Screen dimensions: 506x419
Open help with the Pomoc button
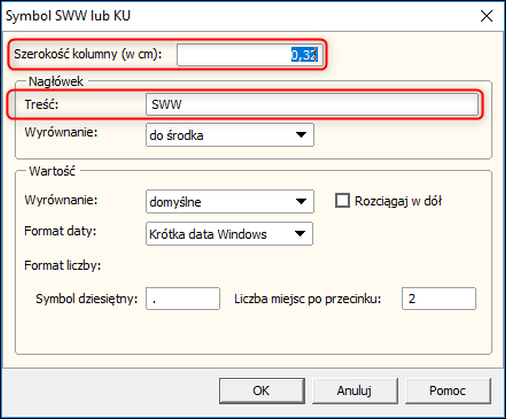(448, 391)
